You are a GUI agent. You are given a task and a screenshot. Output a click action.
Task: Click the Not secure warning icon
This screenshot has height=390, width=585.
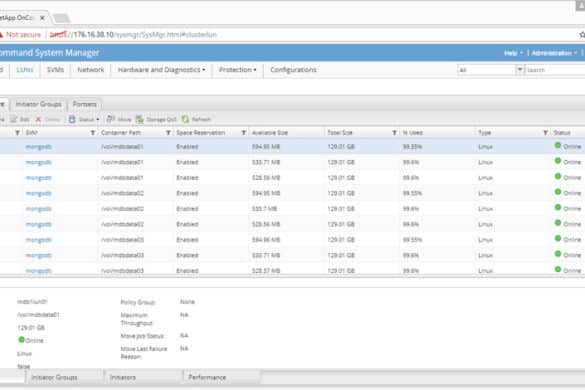(x=1, y=35)
